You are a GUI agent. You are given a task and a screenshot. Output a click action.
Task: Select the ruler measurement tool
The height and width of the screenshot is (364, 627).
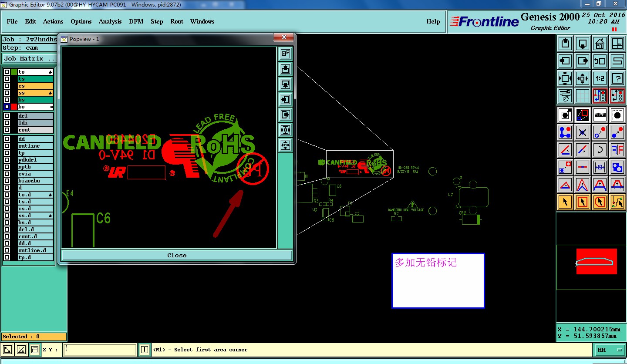point(600,115)
